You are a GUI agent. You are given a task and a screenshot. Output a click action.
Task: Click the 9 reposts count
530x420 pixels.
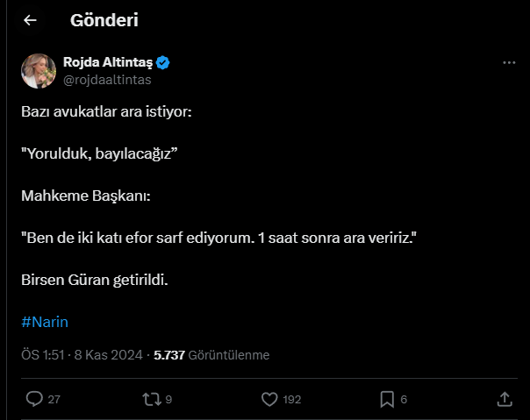[x=168, y=399]
